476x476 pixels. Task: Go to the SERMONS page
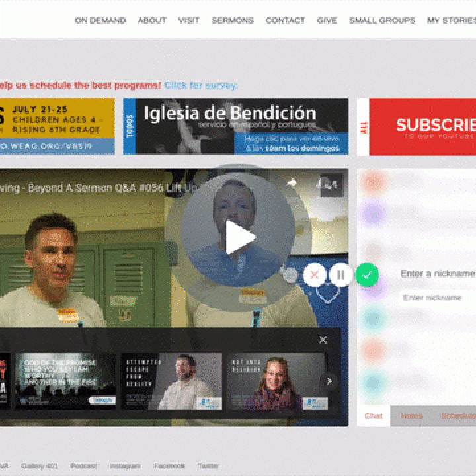(x=232, y=20)
